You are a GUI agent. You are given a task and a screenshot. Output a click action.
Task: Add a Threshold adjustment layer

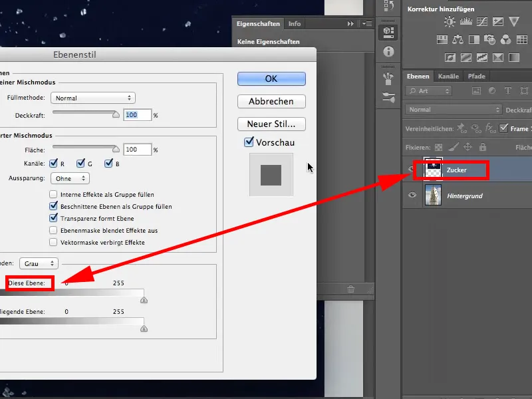481,58
